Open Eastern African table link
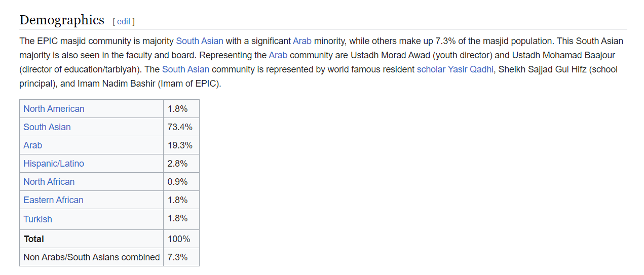644x275 pixels. tap(53, 200)
